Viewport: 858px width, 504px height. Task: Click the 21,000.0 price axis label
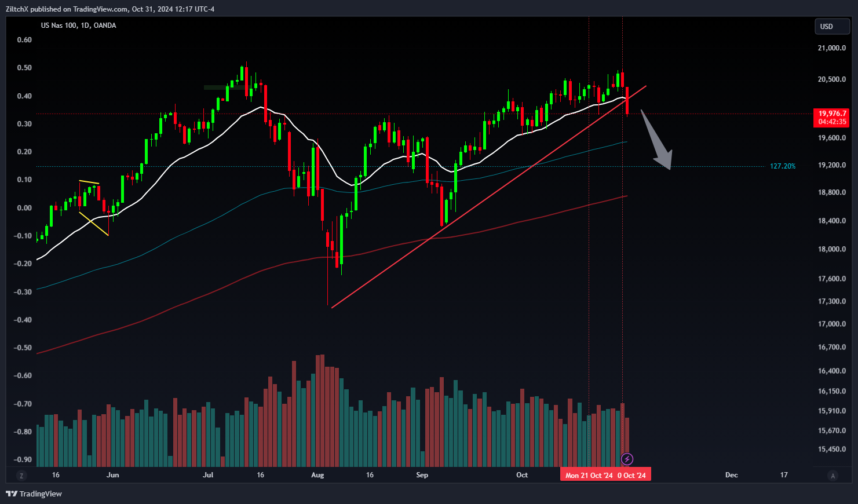(x=831, y=48)
